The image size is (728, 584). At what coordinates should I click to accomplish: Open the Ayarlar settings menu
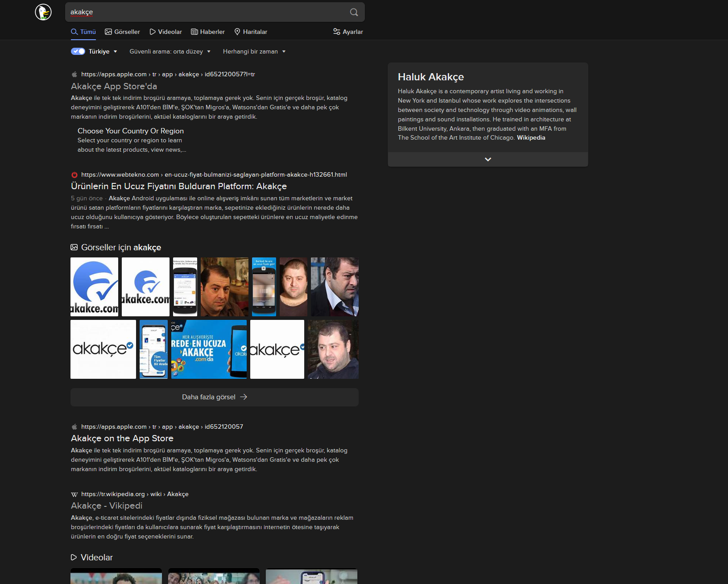pos(348,32)
